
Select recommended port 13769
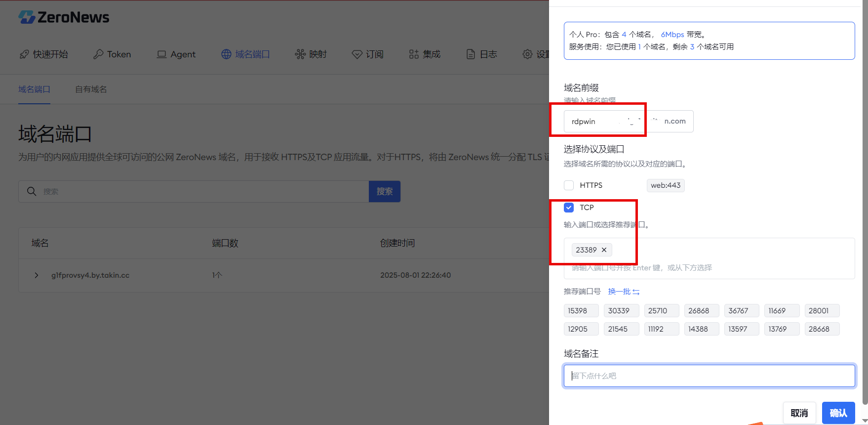(x=782, y=329)
